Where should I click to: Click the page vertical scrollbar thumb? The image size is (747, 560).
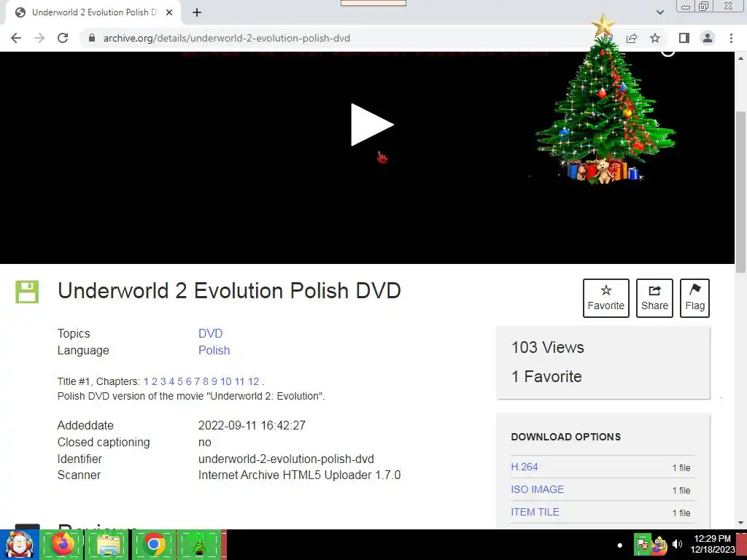pyautogui.click(x=741, y=192)
